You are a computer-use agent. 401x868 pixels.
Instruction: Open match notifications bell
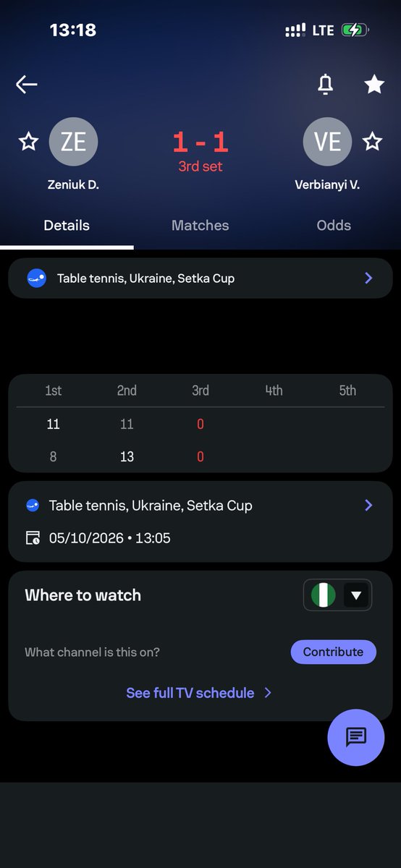point(326,85)
